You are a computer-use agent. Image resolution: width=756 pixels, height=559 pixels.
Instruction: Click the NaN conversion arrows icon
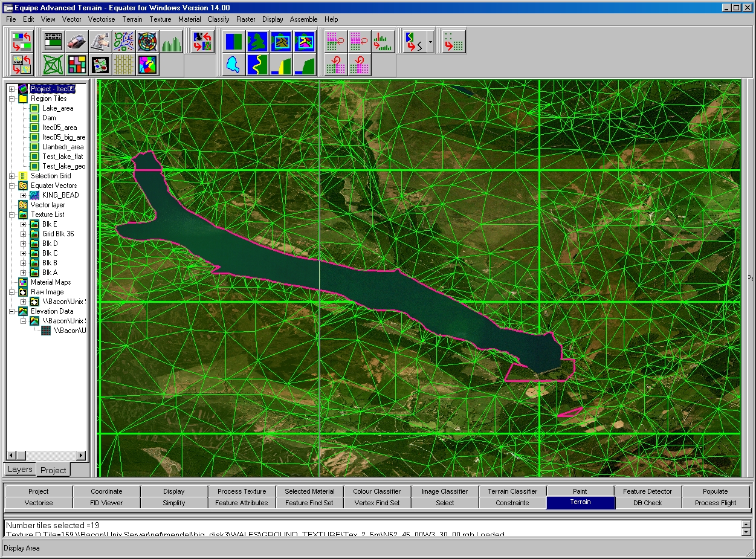[x=21, y=64]
